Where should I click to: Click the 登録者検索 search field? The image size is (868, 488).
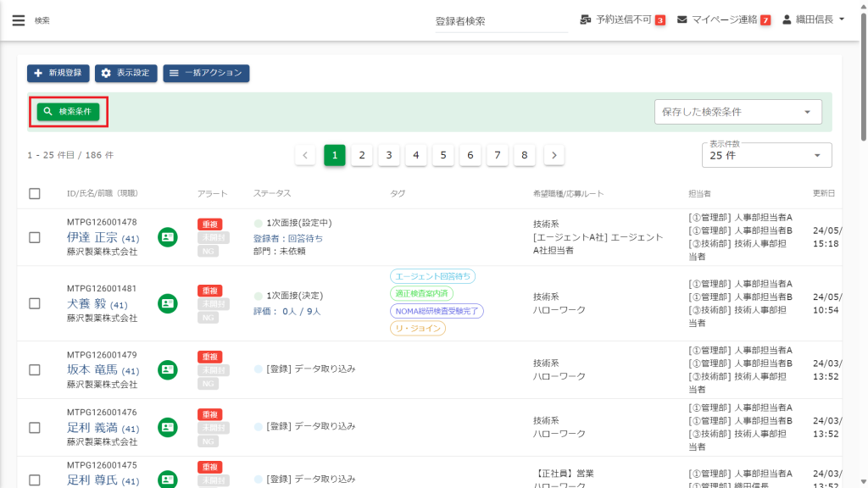click(500, 21)
